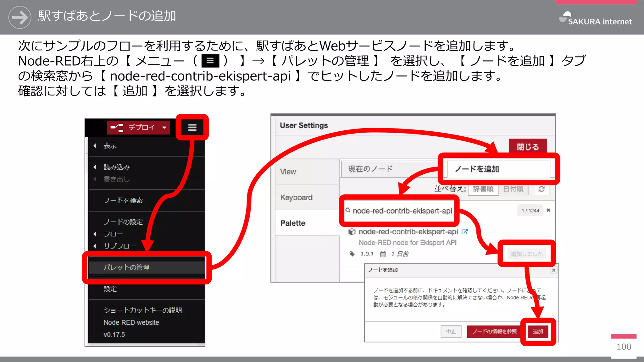Switch to the Palette settings tab
The width and height of the screenshot is (644, 362).
[x=307, y=223]
